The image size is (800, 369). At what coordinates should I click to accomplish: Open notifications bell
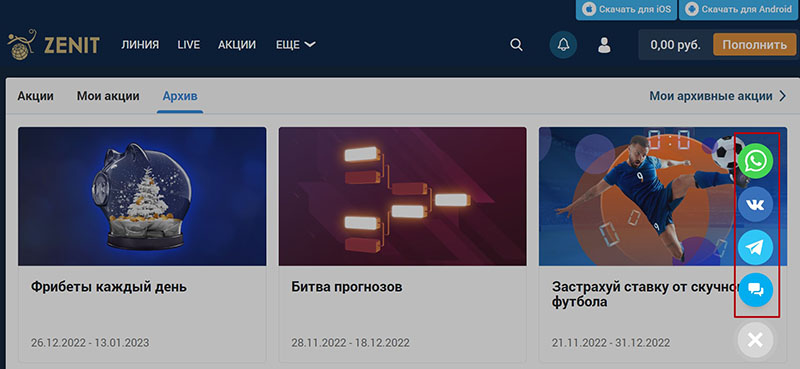(563, 45)
